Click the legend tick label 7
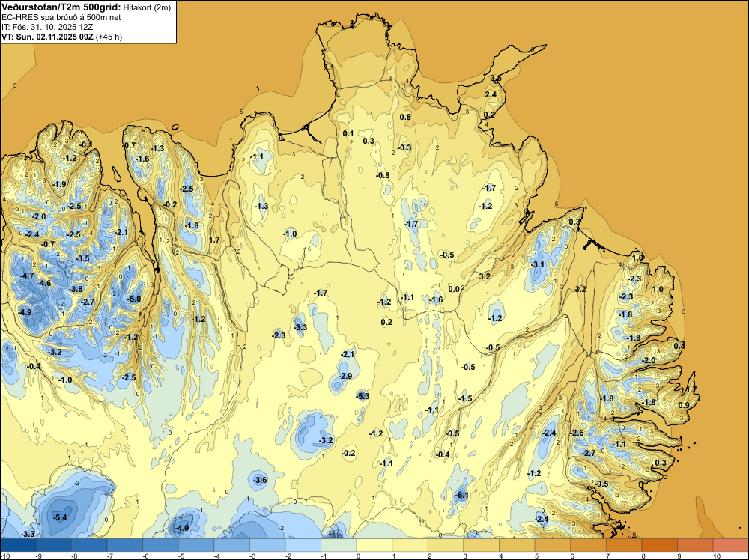 point(608,556)
